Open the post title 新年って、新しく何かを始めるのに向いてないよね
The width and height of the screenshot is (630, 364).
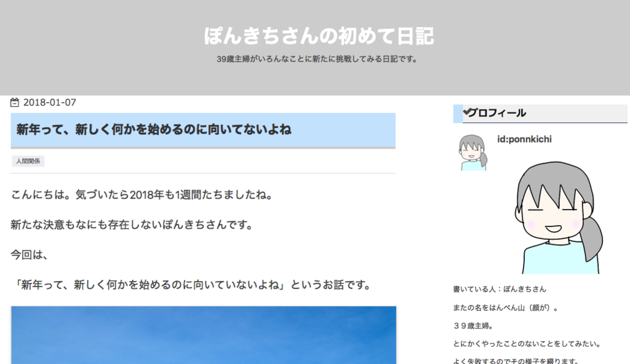153,129
